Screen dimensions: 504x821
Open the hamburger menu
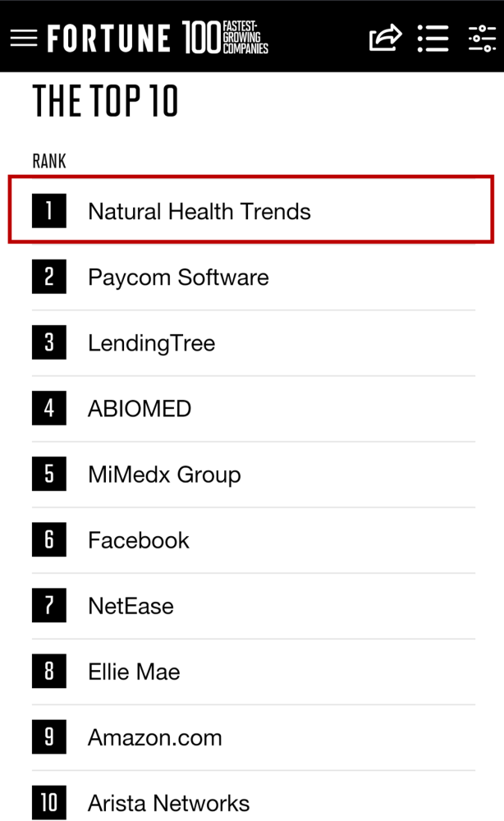point(23,38)
